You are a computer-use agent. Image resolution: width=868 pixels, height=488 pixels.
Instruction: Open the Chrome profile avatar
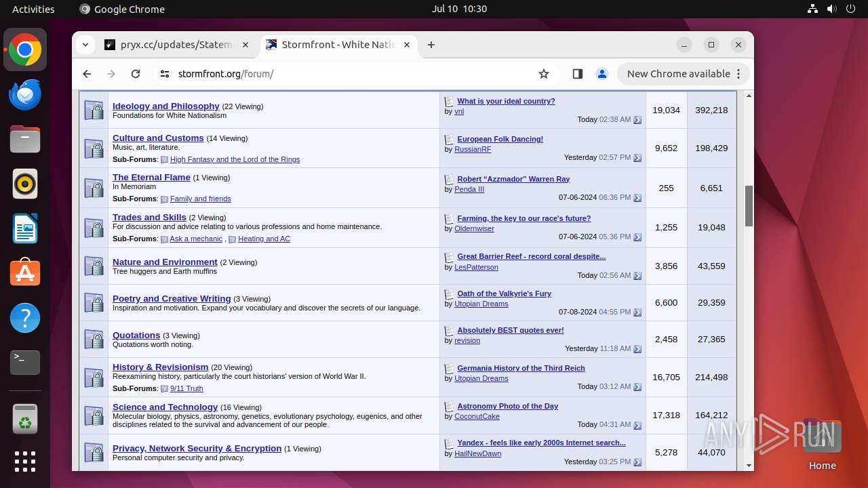602,74
